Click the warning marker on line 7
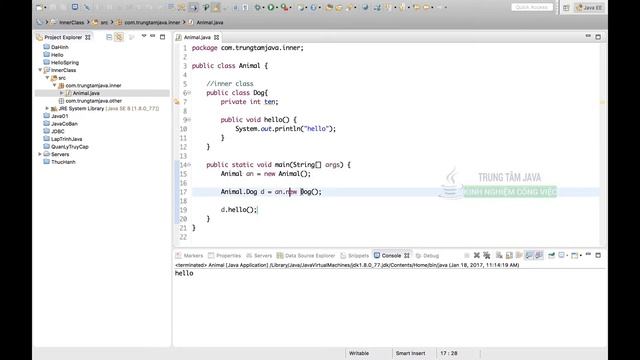Viewport: 640px width, 360px height. [177, 102]
